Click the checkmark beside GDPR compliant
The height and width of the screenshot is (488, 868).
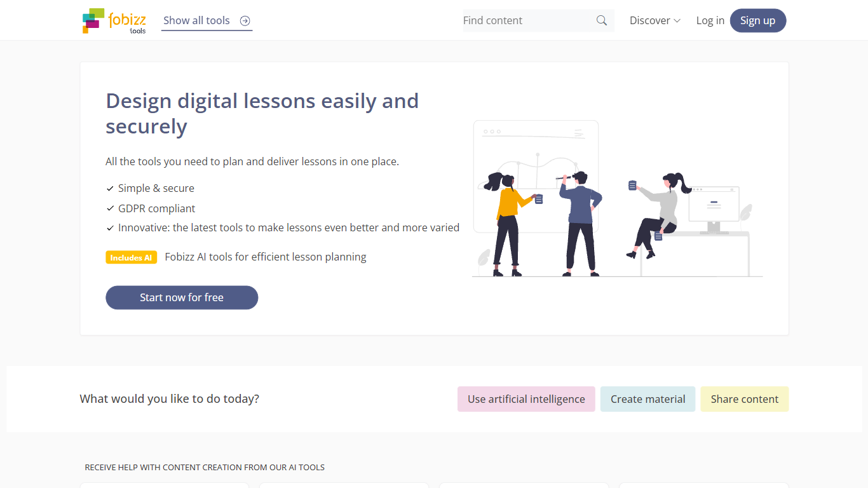[110, 209]
